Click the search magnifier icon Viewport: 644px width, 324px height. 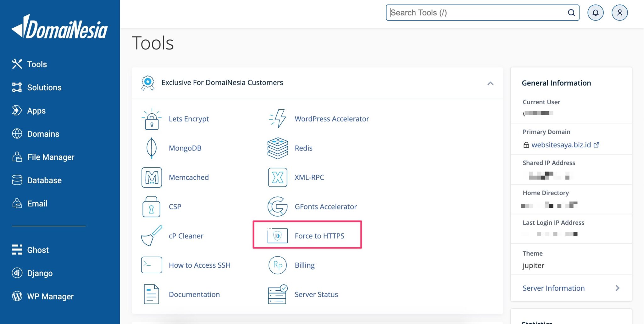571,13
